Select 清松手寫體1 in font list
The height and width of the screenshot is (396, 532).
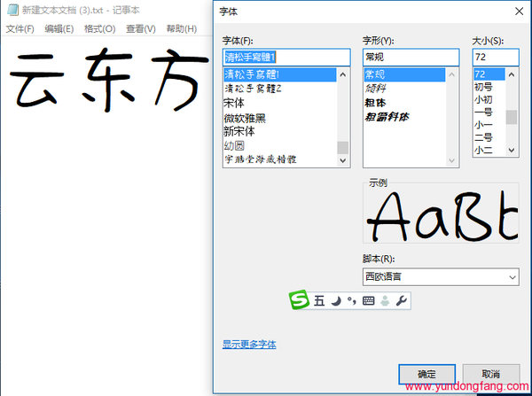[280, 74]
